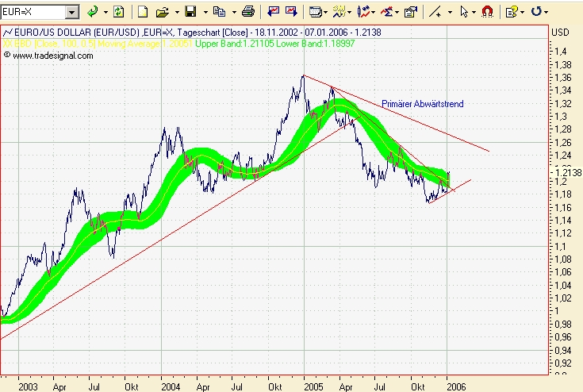Print the chart with printer icon
This screenshot has width=583, height=392.
[x=248, y=12]
